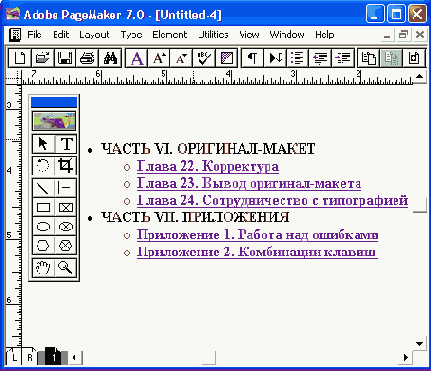This screenshot has height=371, width=431.
Task: Click horizontal scrollbar right arrow
Action: (x=406, y=358)
